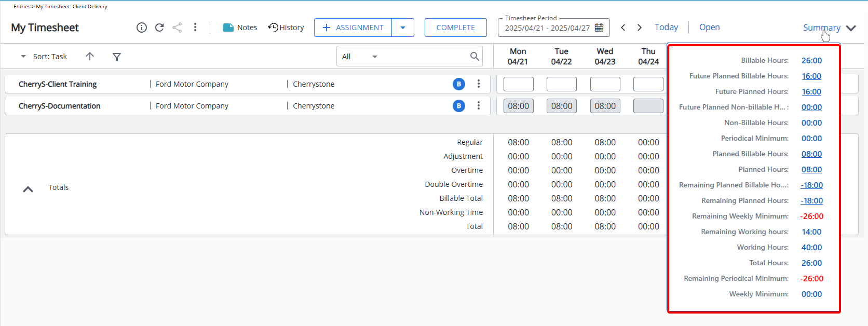Jump to Today's period
Image resolution: width=868 pixels, height=326 pixels.
click(666, 27)
